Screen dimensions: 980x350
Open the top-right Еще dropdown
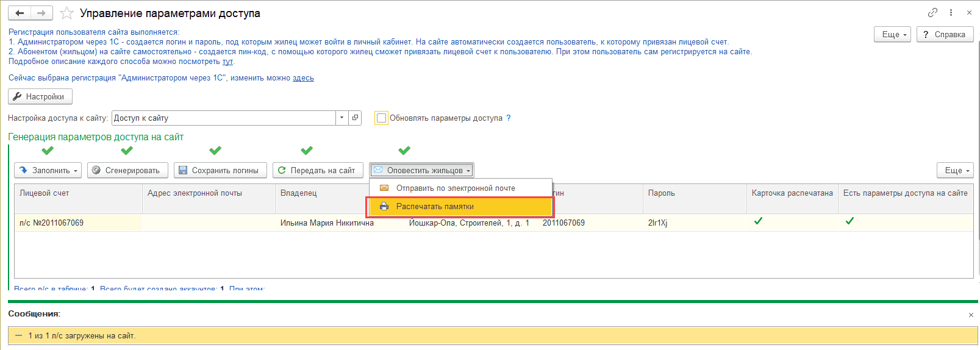(893, 35)
